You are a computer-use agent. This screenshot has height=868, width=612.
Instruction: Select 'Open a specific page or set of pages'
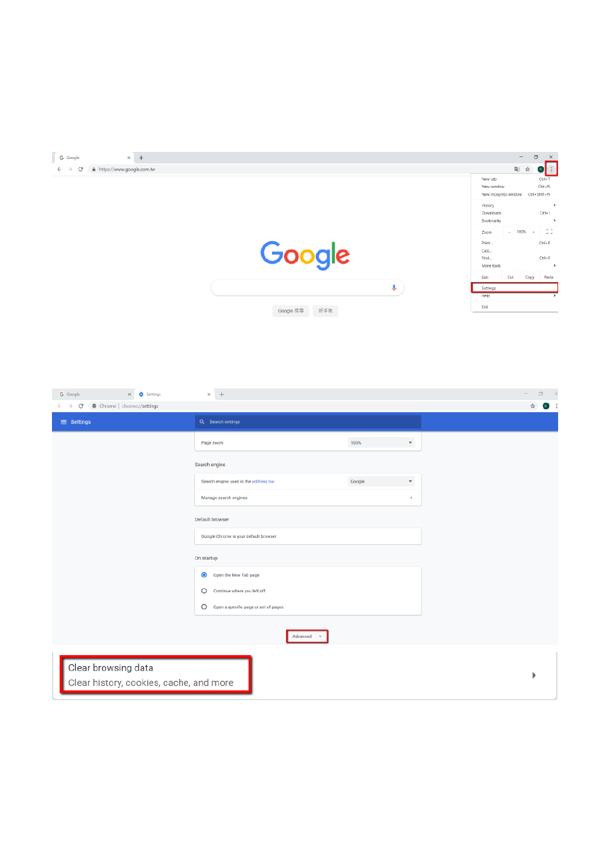[x=204, y=607]
